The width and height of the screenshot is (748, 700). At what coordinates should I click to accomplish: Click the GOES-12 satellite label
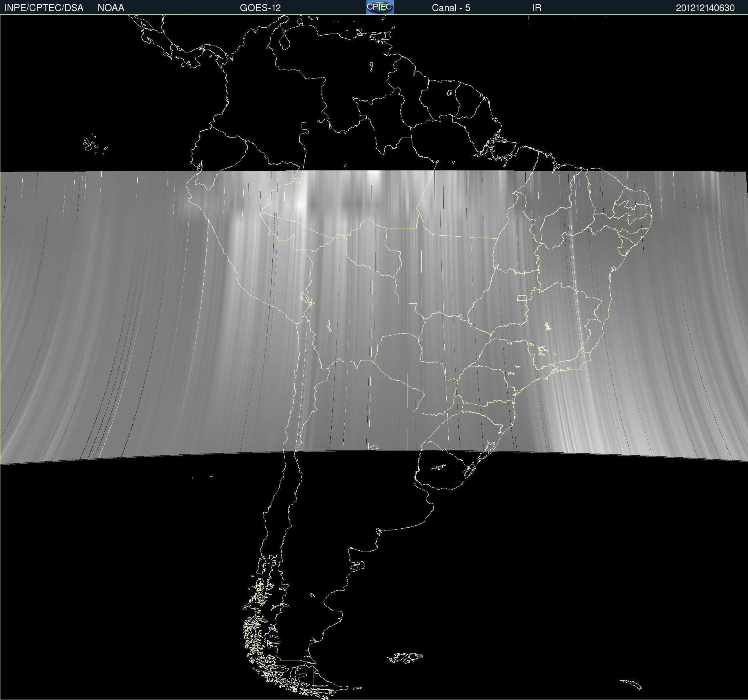[260, 8]
